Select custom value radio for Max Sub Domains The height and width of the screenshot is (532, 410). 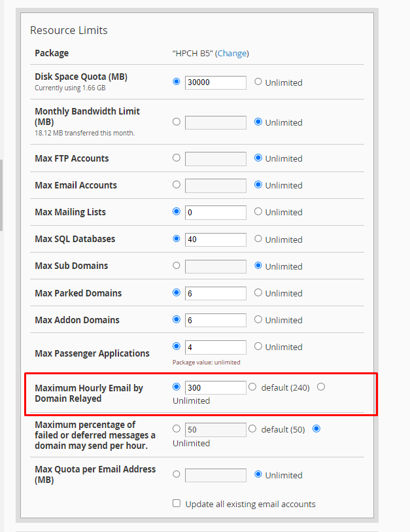pos(177,266)
